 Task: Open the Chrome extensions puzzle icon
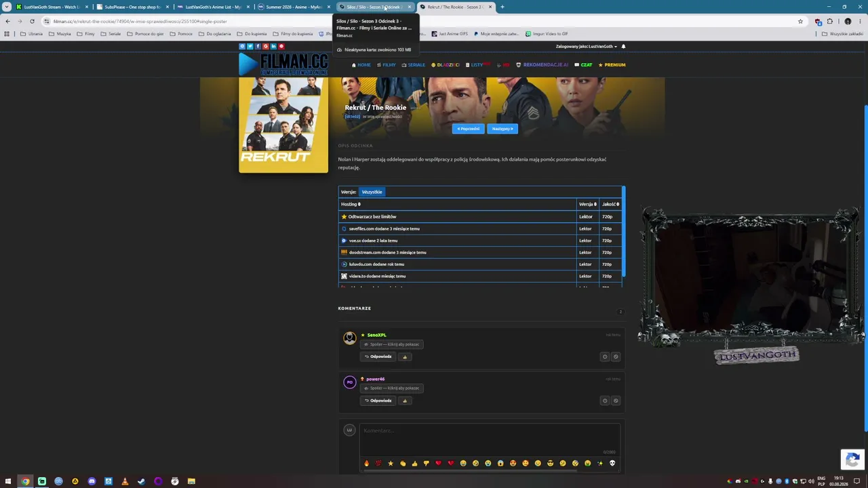(829, 21)
